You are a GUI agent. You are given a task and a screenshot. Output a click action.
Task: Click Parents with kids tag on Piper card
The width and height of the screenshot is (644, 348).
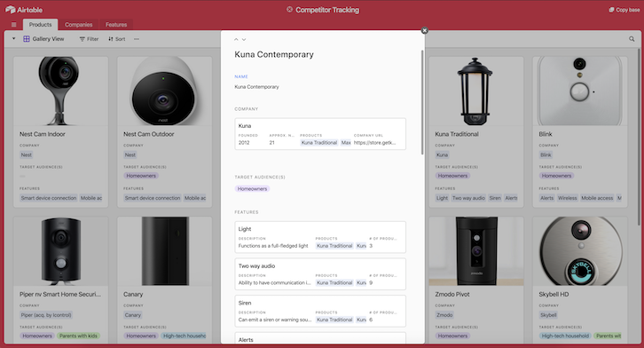tap(78, 336)
